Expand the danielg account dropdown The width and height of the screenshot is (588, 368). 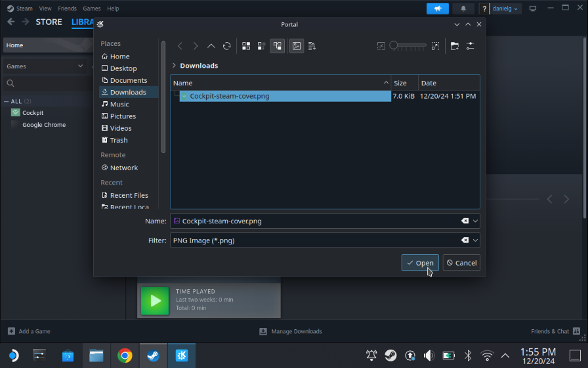tap(505, 9)
